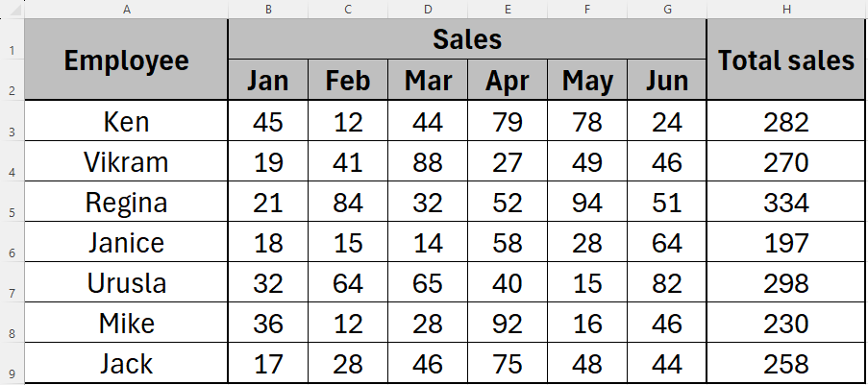Viewport: 868px width, 385px height.
Task: Click the Urusla name cell
Action: coord(126,284)
